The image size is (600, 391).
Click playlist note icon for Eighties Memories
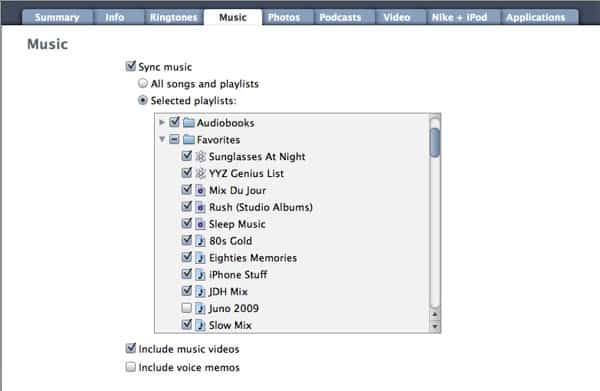[201, 257]
